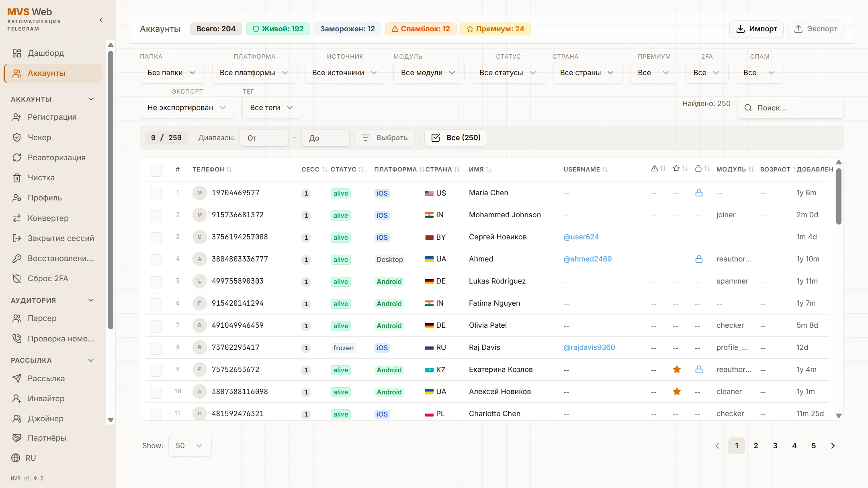Check the row 4 Ahmed account checkbox

click(156, 259)
